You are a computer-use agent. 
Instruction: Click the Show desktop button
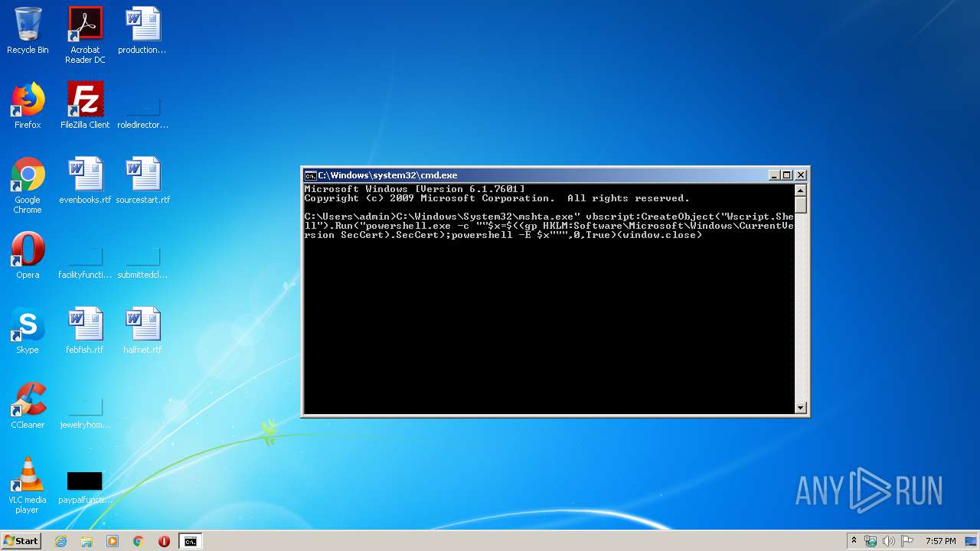[972, 541]
